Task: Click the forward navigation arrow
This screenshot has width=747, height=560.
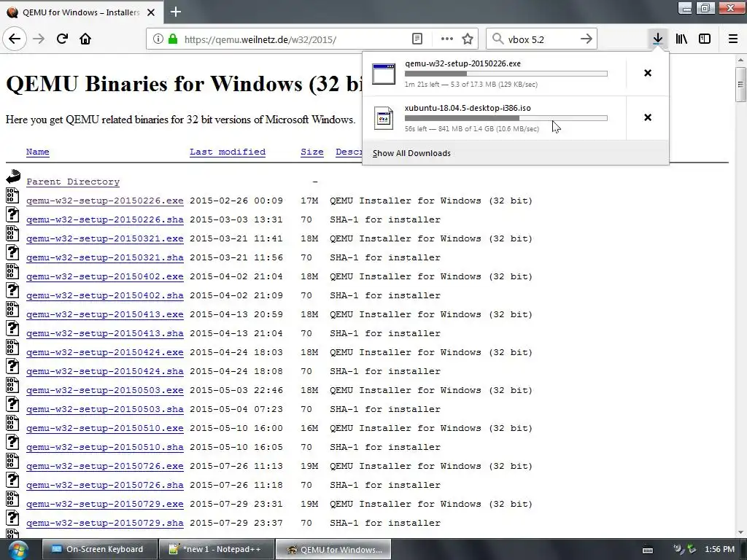Action: [x=39, y=39]
